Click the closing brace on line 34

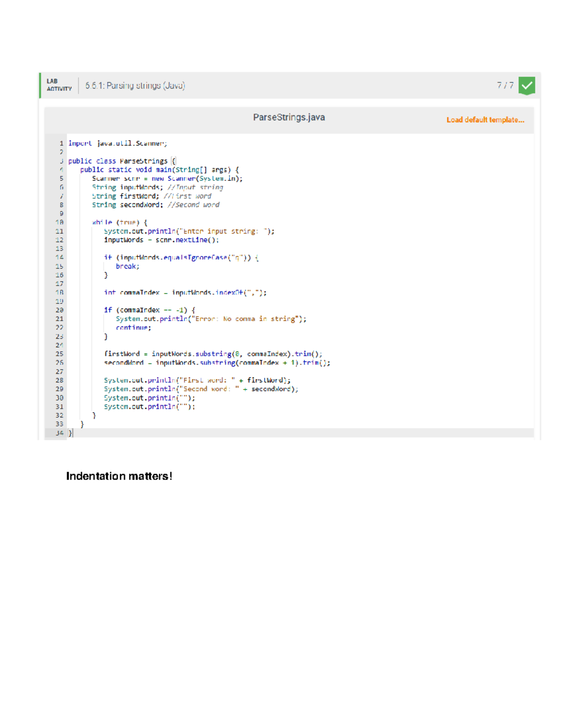click(x=70, y=433)
